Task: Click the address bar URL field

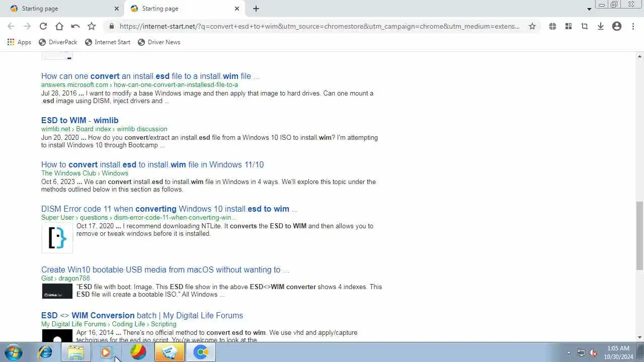Action: point(319,26)
